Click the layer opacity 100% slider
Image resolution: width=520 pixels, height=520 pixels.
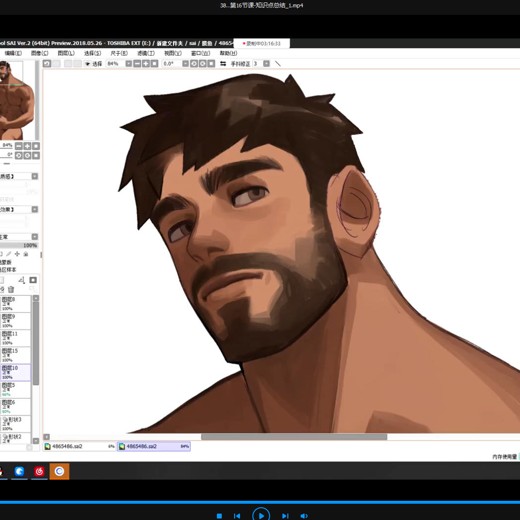pyautogui.click(x=19, y=245)
